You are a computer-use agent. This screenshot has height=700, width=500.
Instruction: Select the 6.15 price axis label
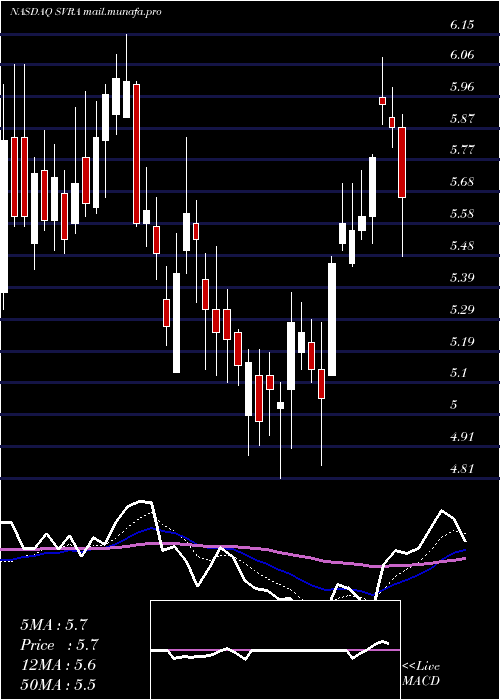click(x=462, y=25)
